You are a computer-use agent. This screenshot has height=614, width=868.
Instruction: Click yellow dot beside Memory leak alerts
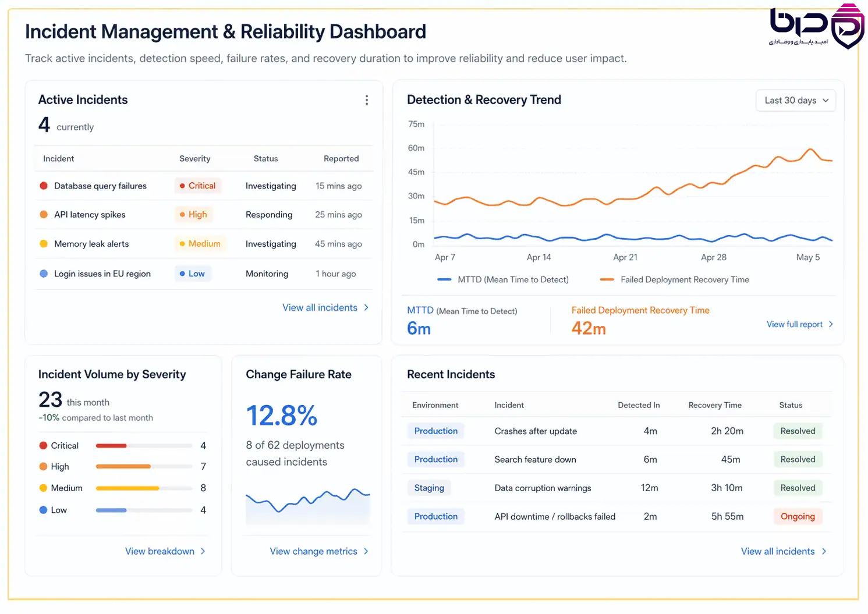coord(44,243)
